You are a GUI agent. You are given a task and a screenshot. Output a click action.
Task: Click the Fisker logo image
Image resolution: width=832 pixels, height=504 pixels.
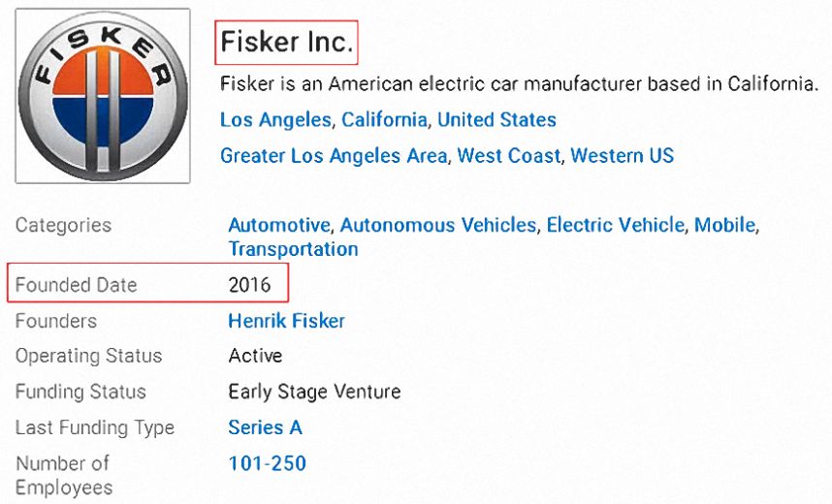(x=103, y=96)
